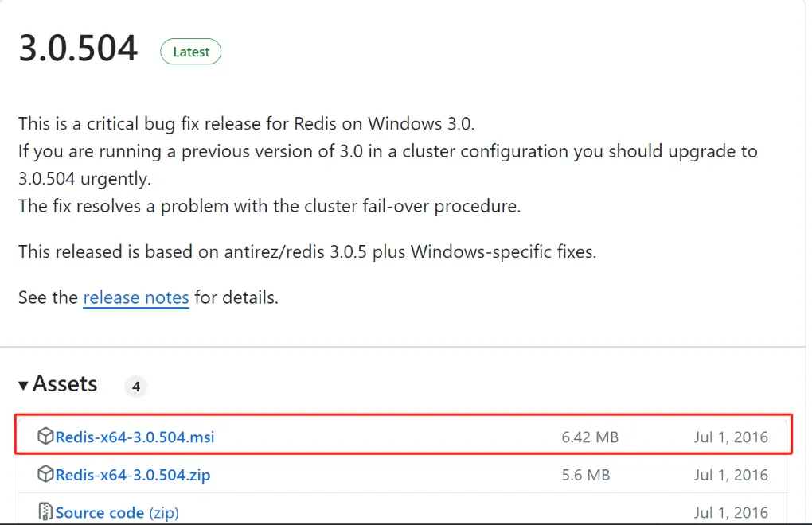Download the Redis-x64-3.0.504.zip archive
Screen dimensions: 812x525
pos(133,475)
